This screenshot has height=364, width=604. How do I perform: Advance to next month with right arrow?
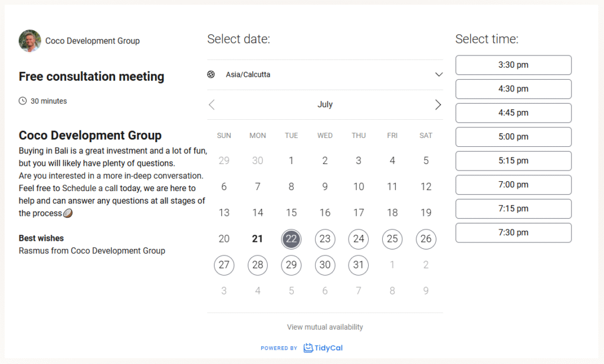click(438, 104)
